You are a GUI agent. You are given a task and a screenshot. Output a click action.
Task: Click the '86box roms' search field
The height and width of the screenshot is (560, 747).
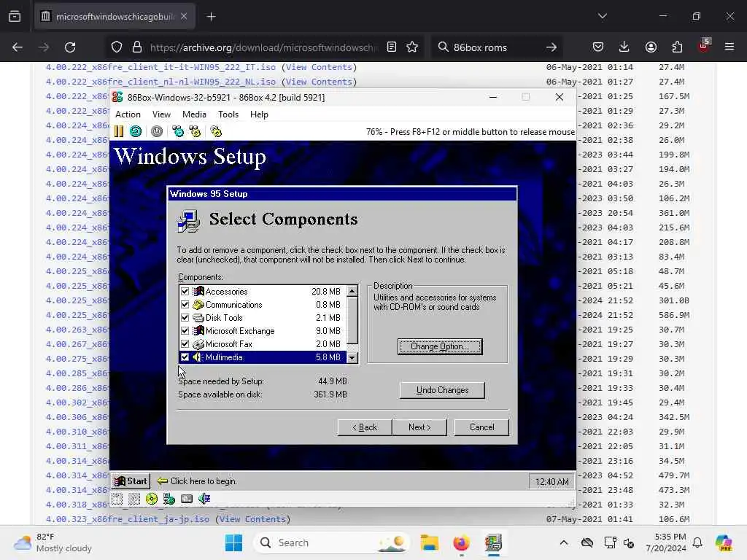click(x=495, y=47)
